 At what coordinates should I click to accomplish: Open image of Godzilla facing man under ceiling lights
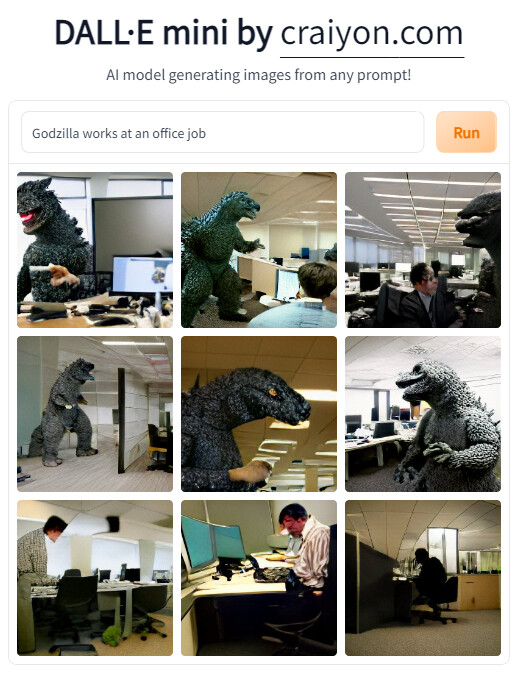point(423,250)
